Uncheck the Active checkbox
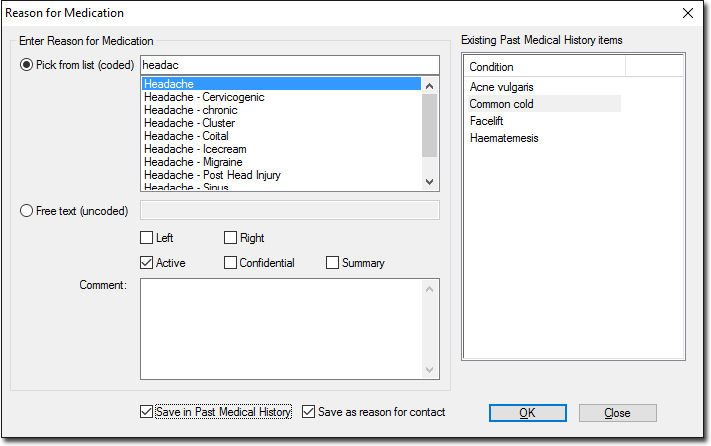The height and width of the screenshot is (446, 711). tap(147, 263)
